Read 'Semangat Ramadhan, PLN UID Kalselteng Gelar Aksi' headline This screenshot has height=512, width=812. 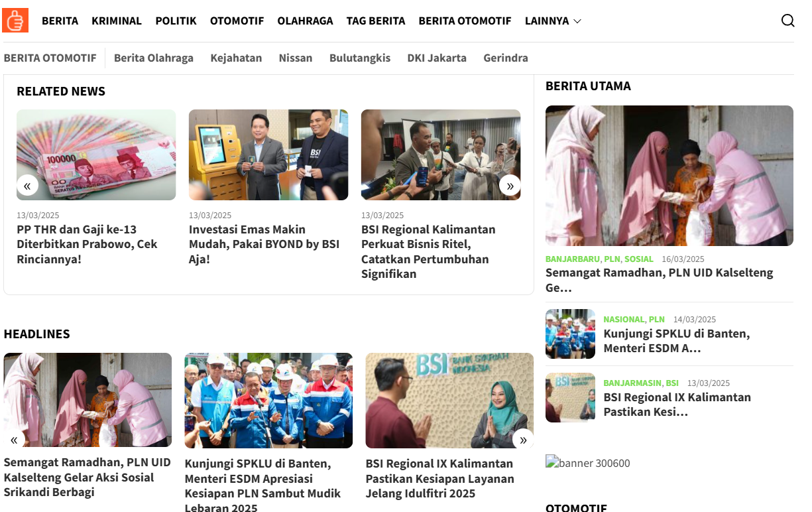87,478
